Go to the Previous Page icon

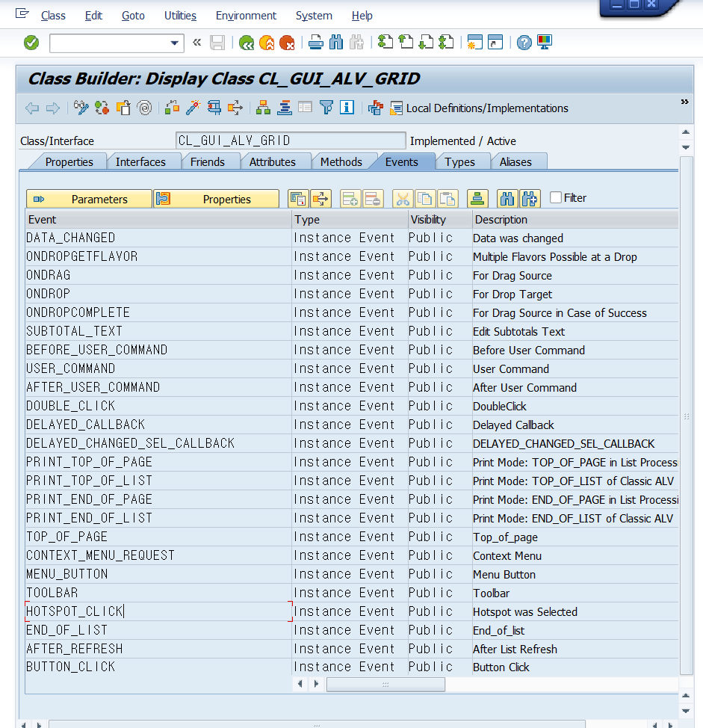click(x=406, y=43)
